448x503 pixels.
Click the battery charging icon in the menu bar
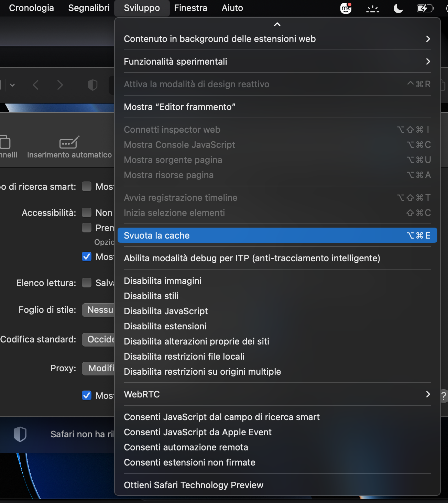pos(424,8)
